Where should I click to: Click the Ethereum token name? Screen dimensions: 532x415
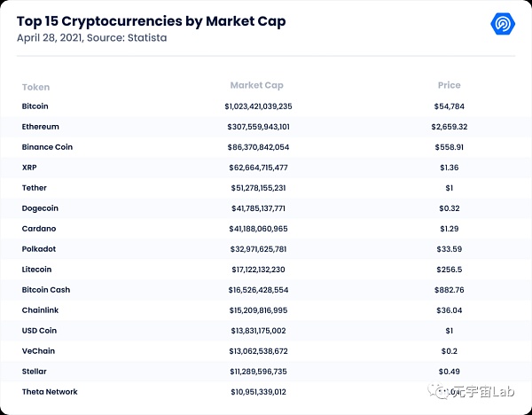(40, 127)
